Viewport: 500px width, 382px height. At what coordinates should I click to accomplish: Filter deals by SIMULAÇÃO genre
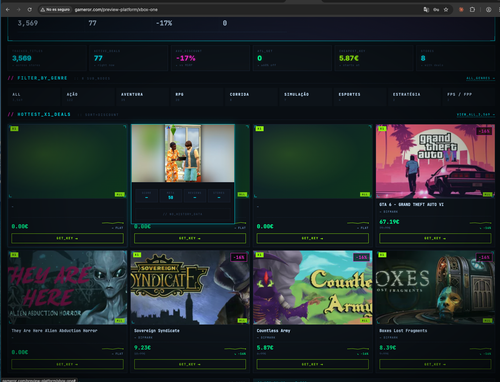point(306,97)
